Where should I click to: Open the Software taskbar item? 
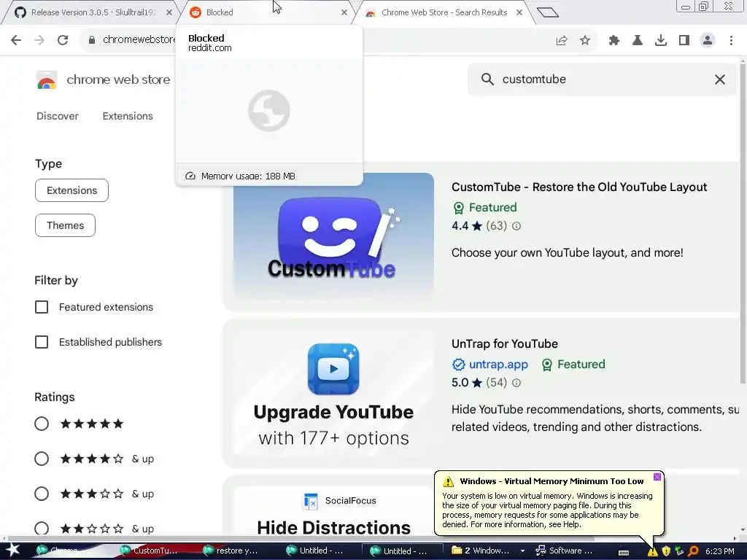click(x=565, y=551)
